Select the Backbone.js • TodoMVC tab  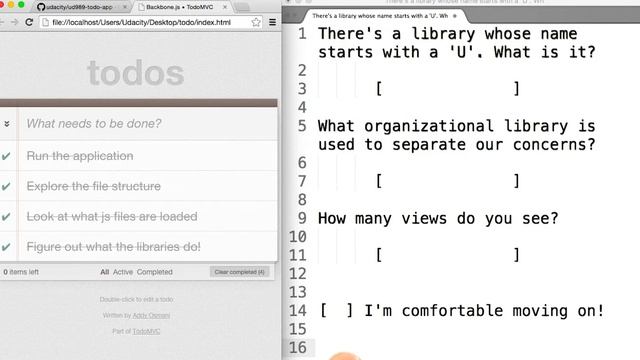tap(180, 7)
